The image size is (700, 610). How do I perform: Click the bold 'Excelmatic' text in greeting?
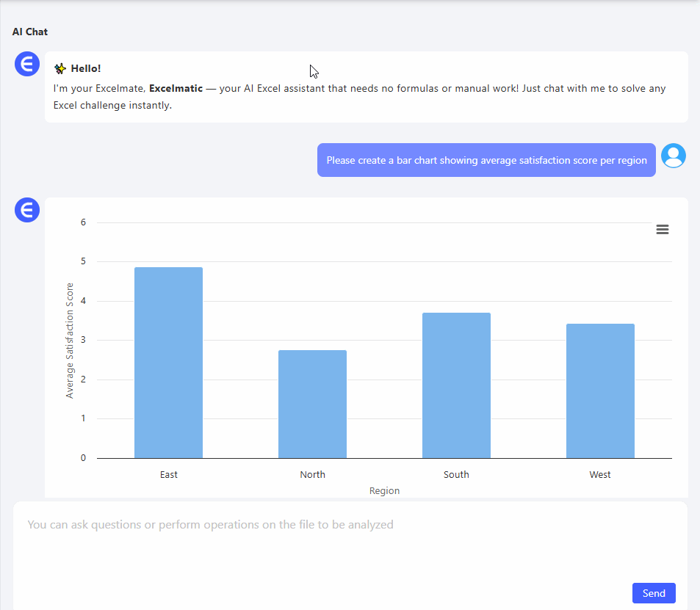[176, 89]
